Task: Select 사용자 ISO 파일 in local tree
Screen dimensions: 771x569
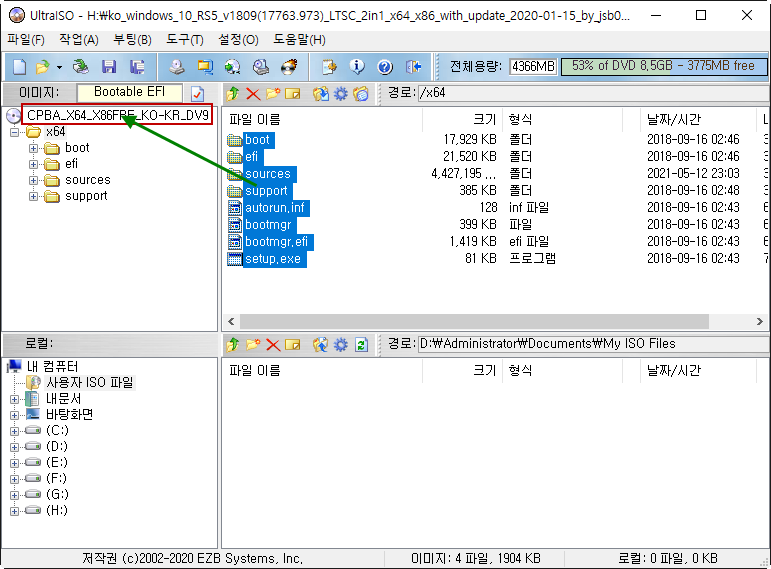Action: pos(89,383)
